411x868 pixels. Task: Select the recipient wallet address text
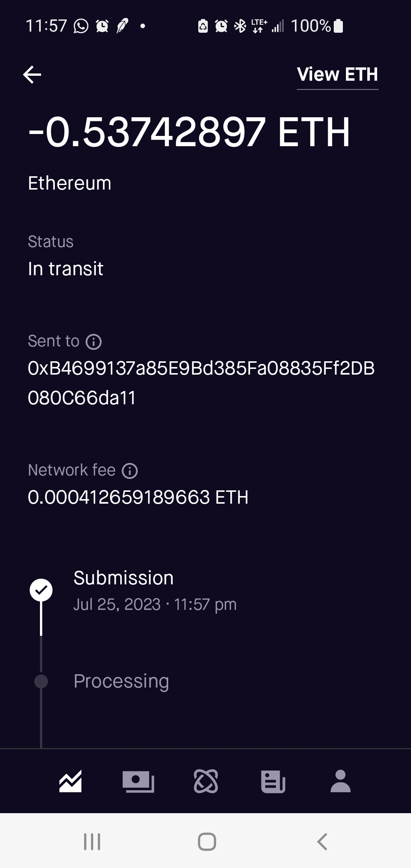[201, 383]
